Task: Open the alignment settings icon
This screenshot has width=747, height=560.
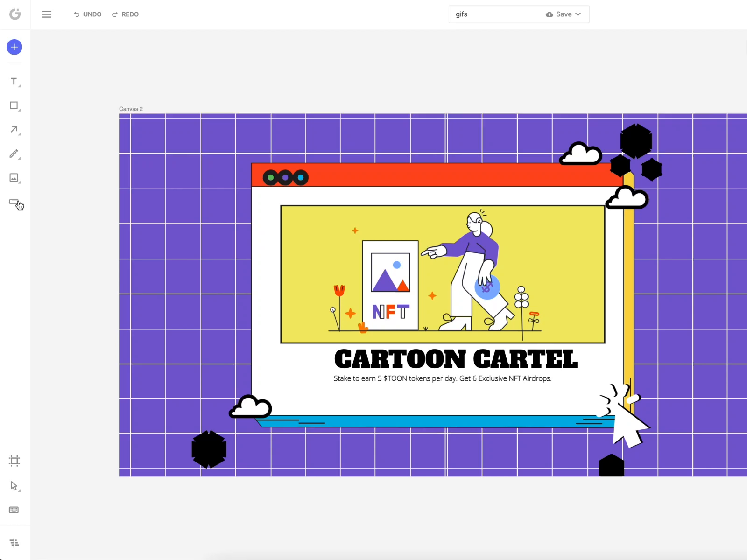Action: 14,543
